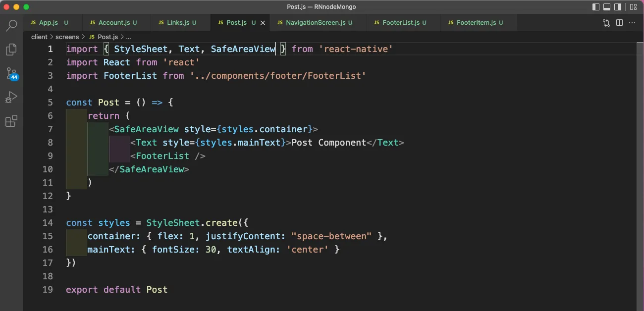Click the client breadcrumb folder
This screenshot has height=311, width=644.
click(39, 37)
